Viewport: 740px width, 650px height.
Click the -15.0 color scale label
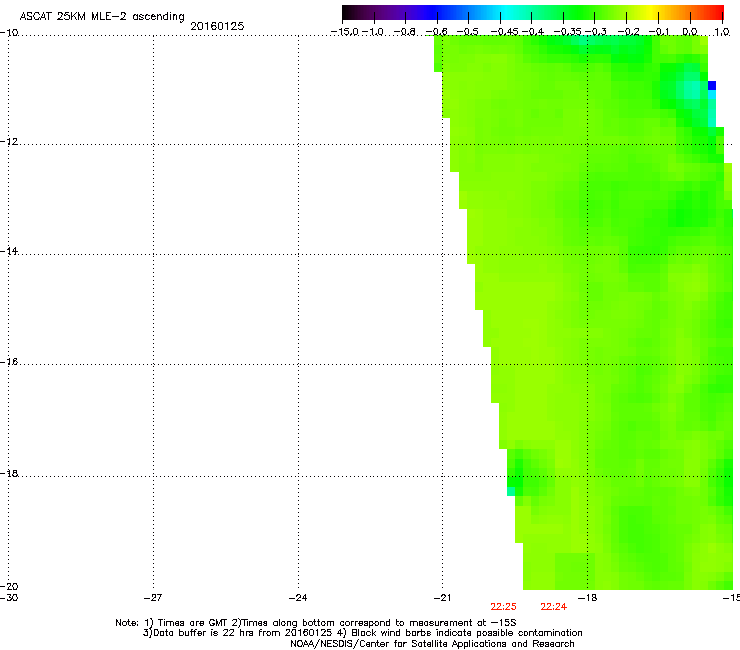click(345, 32)
